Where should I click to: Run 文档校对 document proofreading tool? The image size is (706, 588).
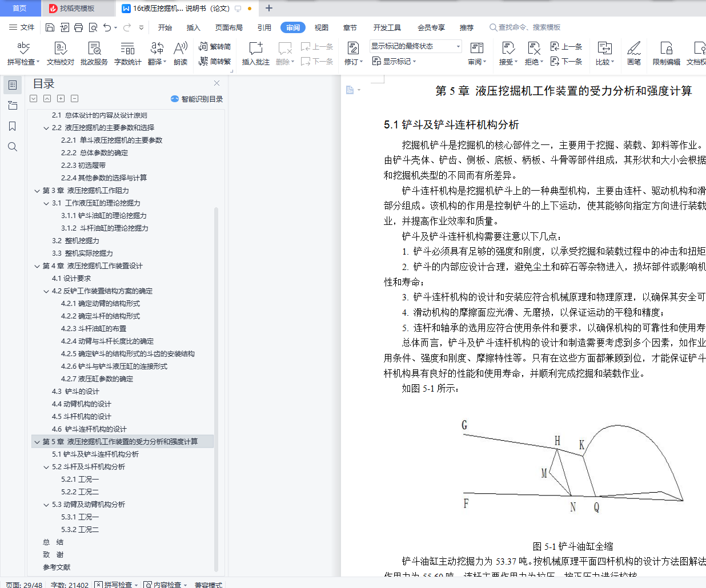click(x=61, y=54)
